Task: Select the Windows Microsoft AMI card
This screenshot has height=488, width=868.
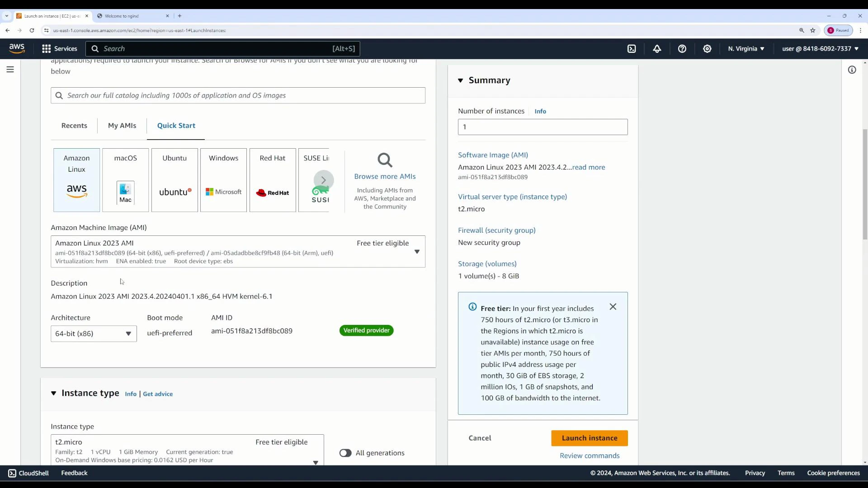Action: pos(223,179)
